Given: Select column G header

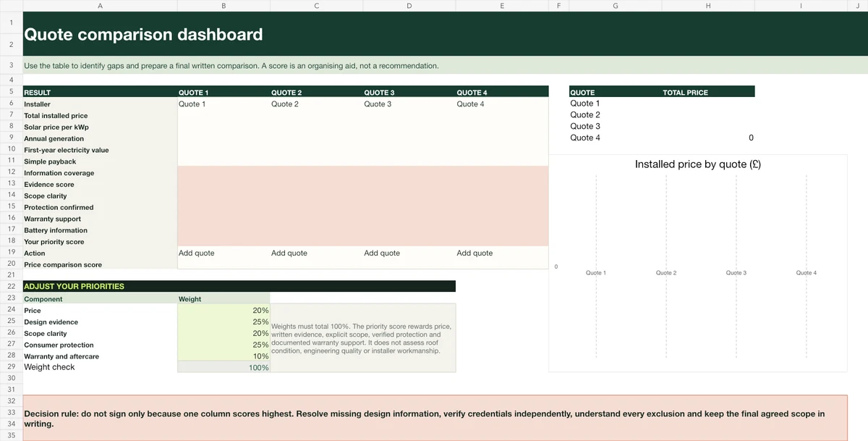Looking at the screenshot, I should coord(616,6).
